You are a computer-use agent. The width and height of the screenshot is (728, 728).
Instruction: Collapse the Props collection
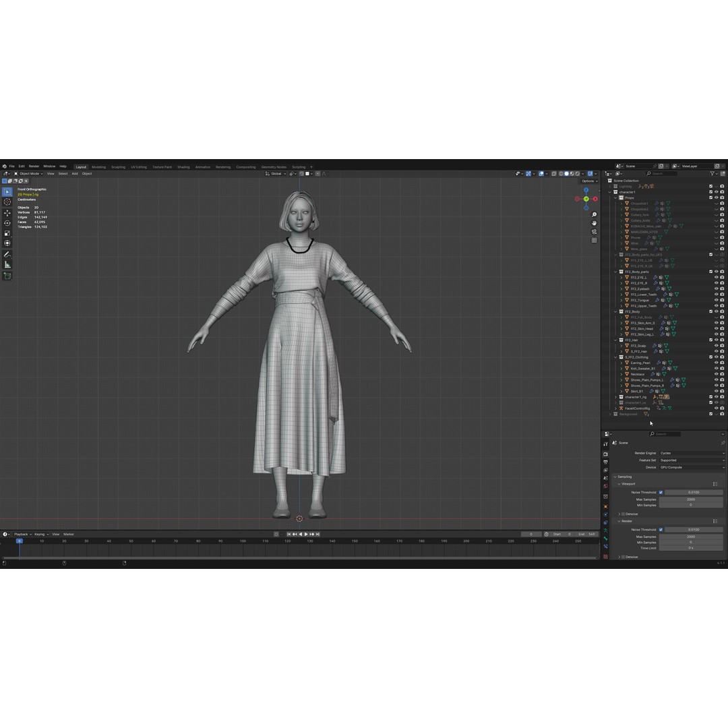(615, 198)
